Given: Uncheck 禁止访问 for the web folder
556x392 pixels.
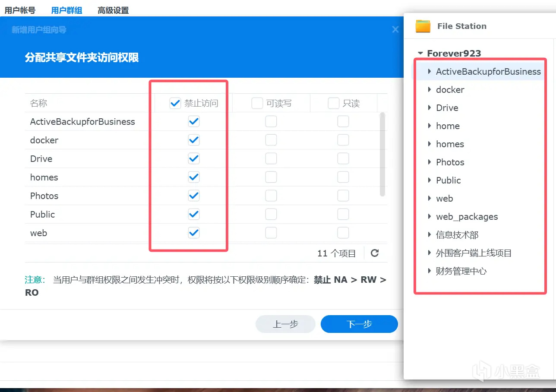Looking at the screenshot, I should [194, 233].
